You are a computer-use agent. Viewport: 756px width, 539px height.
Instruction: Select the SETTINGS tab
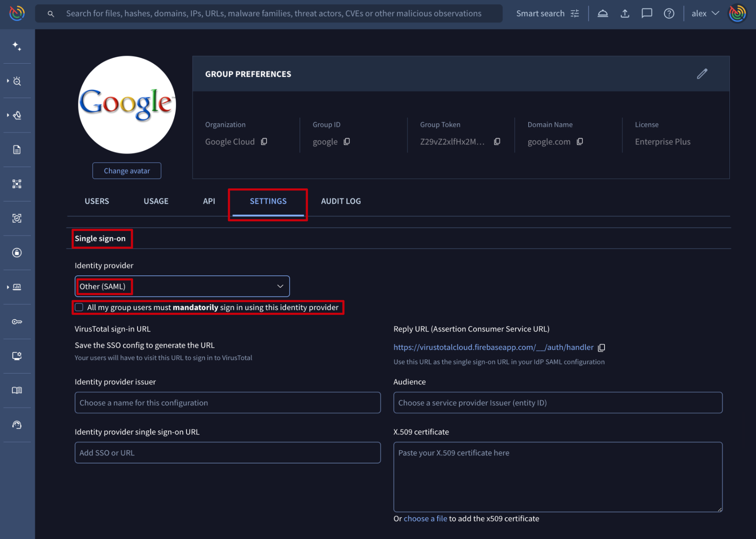268,201
